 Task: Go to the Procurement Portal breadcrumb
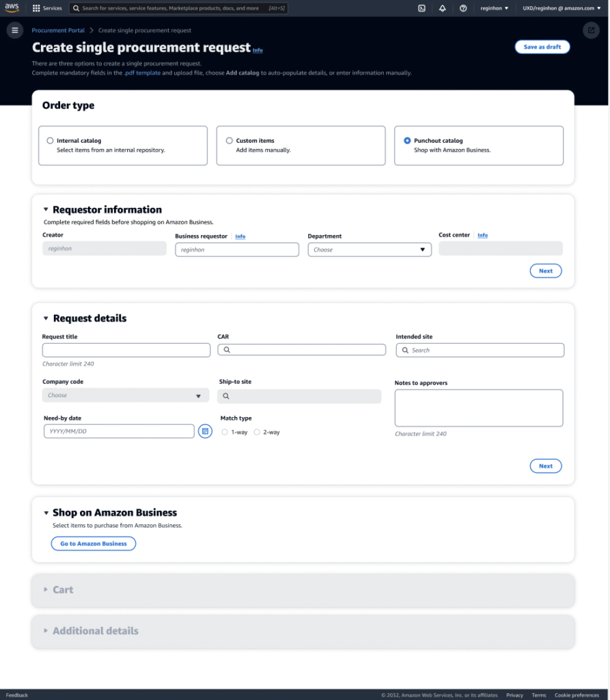tap(58, 30)
